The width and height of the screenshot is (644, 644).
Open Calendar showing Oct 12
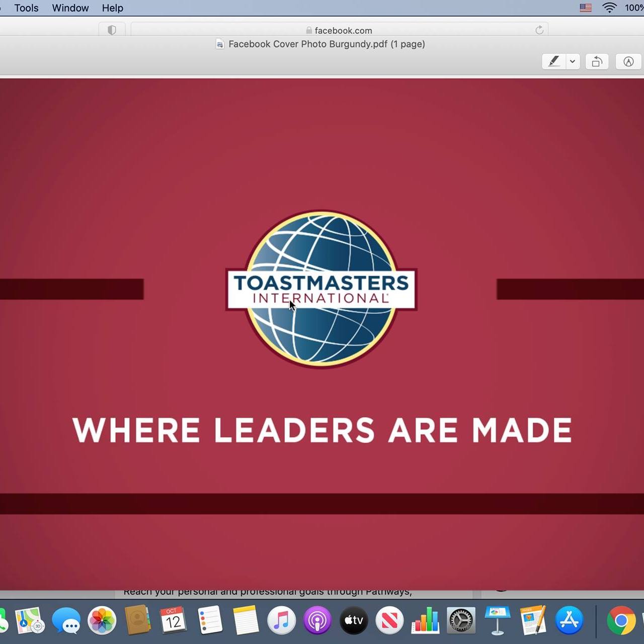[x=173, y=620]
